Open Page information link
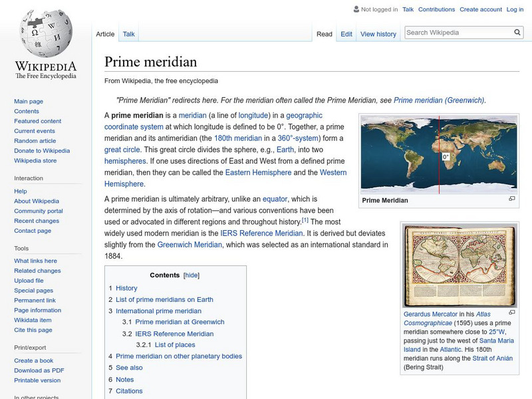 coord(38,310)
